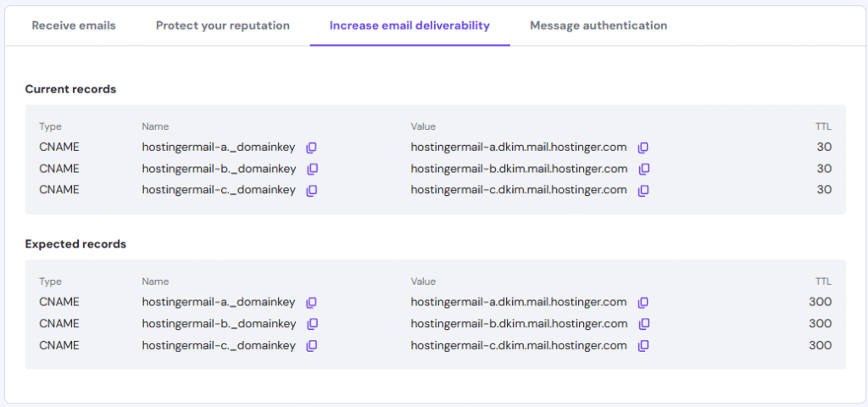Copy expected record name hostingermail-b._domainkey

point(312,324)
